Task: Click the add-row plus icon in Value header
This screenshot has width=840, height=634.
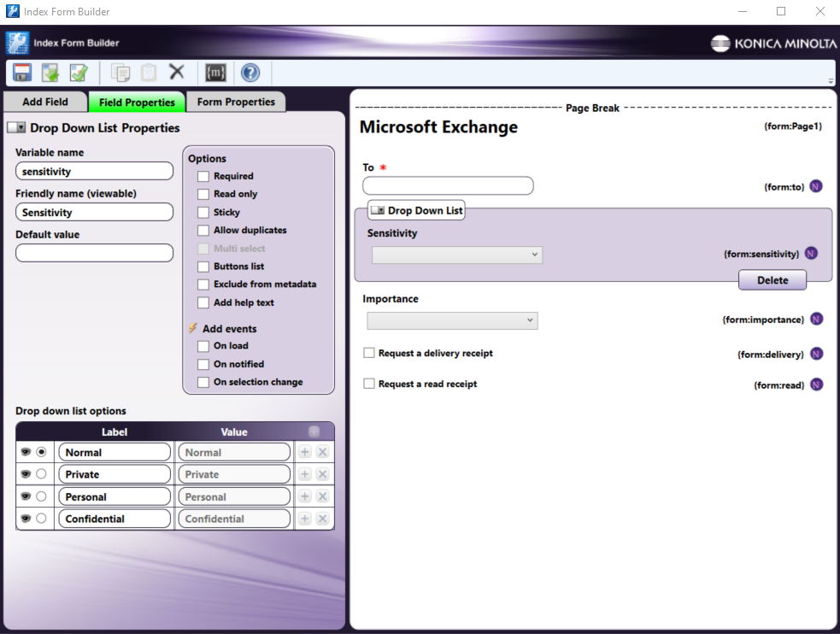Action: click(314, 431)
